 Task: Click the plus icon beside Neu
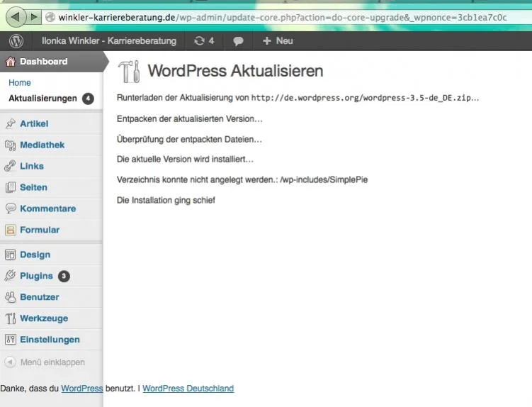coord(266,41)
